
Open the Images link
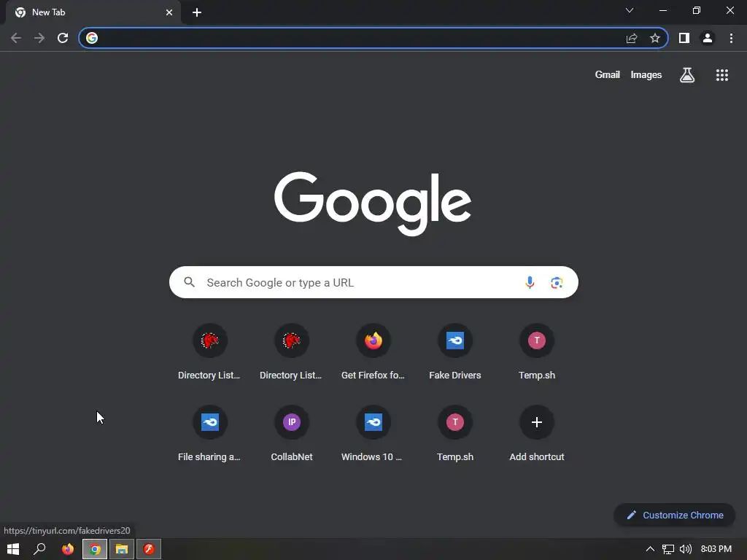(x=646, y=75)
